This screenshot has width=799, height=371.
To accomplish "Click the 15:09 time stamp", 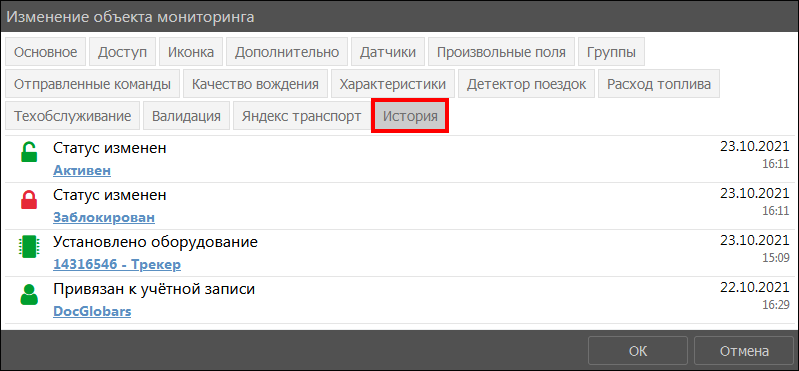I will coord(776,258).
